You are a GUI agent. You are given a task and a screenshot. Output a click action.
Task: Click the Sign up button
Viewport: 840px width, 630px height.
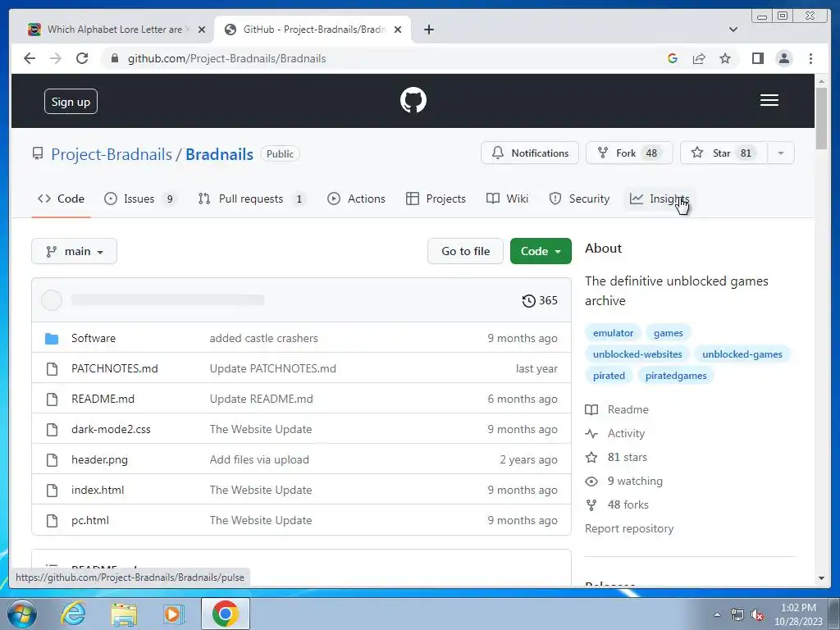coord(71,102)
